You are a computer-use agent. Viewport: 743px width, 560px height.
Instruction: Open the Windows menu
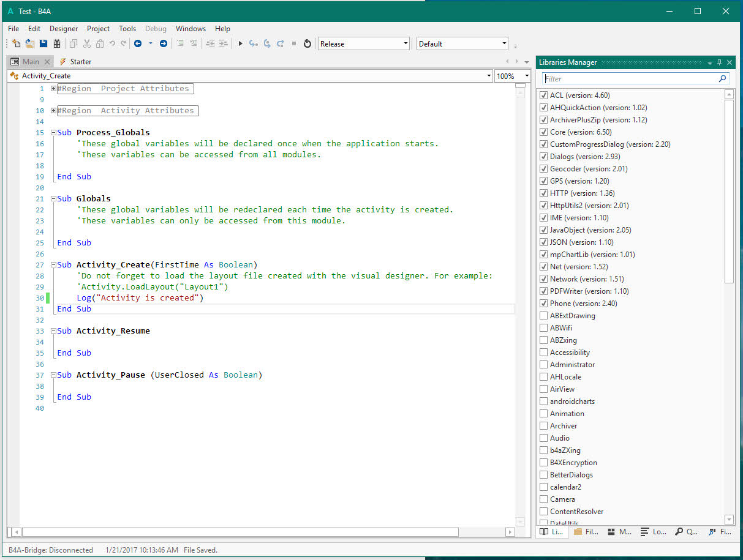point(190,29)
